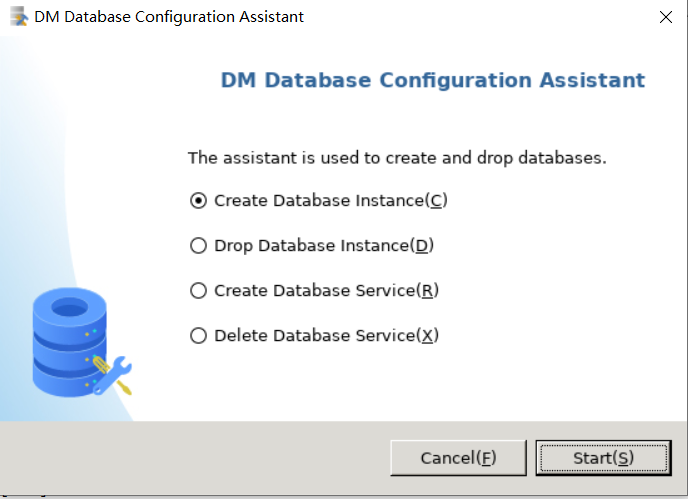Click the Cancel(F) button
Image resolution: width=688 pixels, height=499 pixels.
pyautogui.click(x=459, y=458)
